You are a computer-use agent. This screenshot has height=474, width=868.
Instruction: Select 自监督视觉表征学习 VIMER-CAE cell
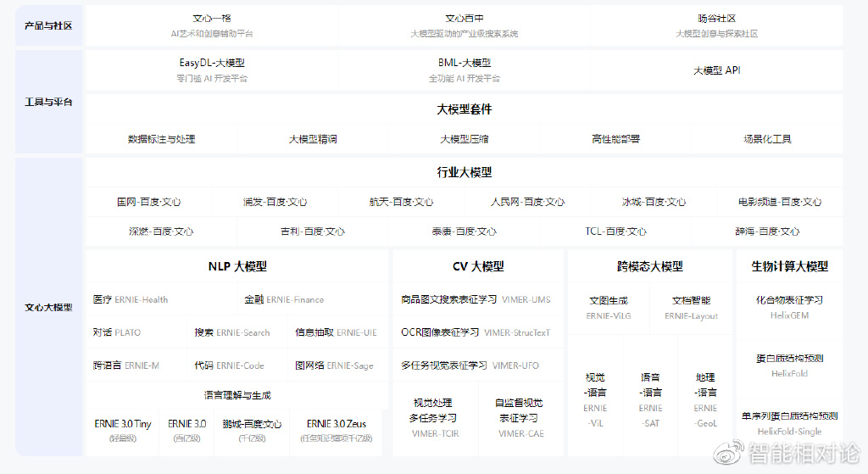coord(521,418)
